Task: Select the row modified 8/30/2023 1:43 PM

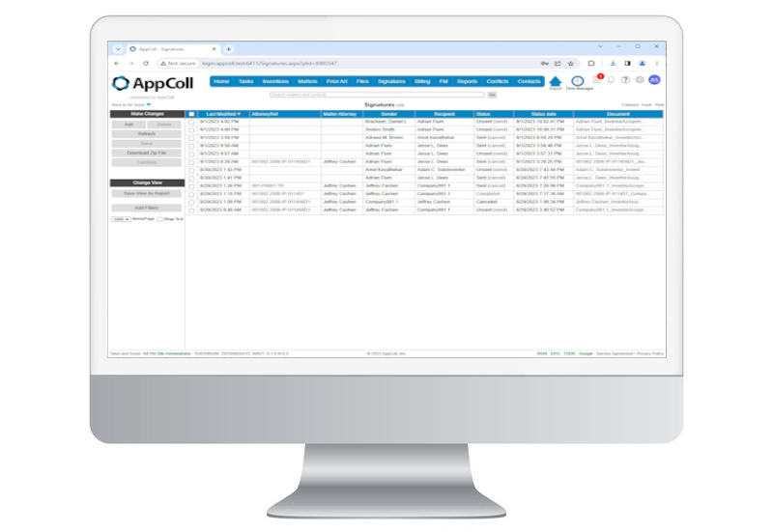Action: (191, 171)
